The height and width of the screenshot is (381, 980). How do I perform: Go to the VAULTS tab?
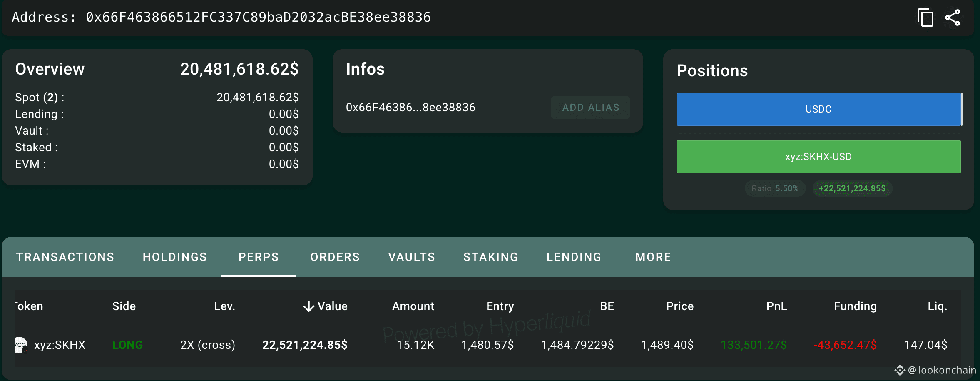412,257
